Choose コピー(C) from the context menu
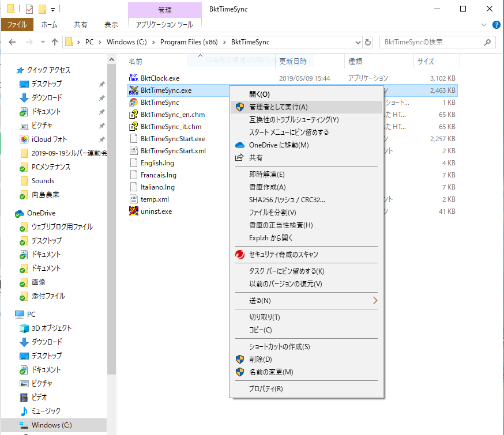The image size is (504, 435). pos(306,330)
